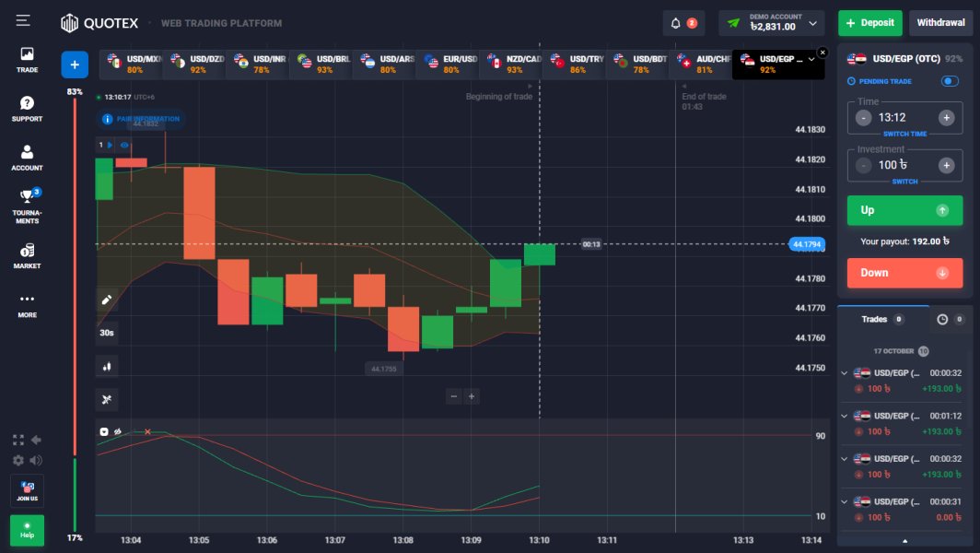Add a new asset tab with plus button

click(75, 65)
